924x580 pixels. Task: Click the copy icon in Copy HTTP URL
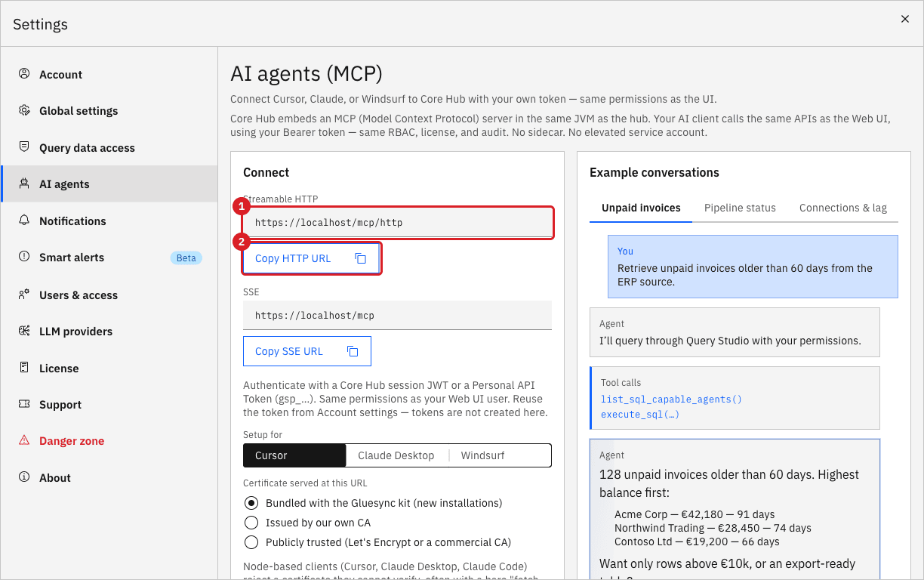point(361,258)
